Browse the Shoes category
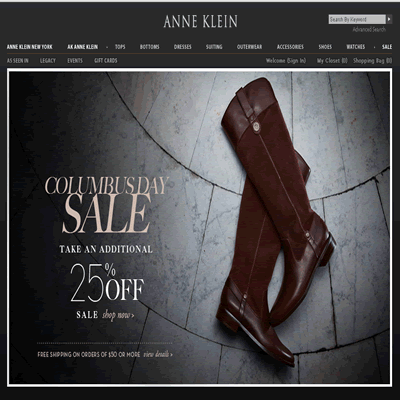This screenshot has width=400, height=400. pyautogui.click(x=325, y=47)
